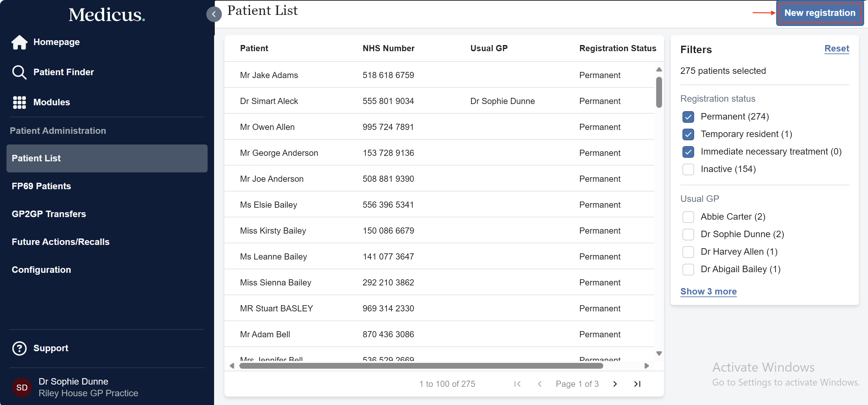Jump back to the first page
This screenshot has width=868, height=405.
coord(518,384)
